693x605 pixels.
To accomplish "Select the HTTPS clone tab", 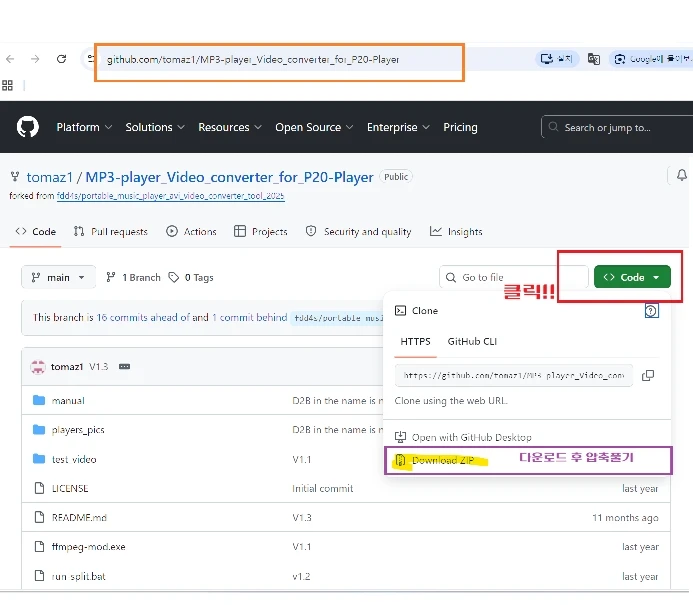I will (415, 342).
